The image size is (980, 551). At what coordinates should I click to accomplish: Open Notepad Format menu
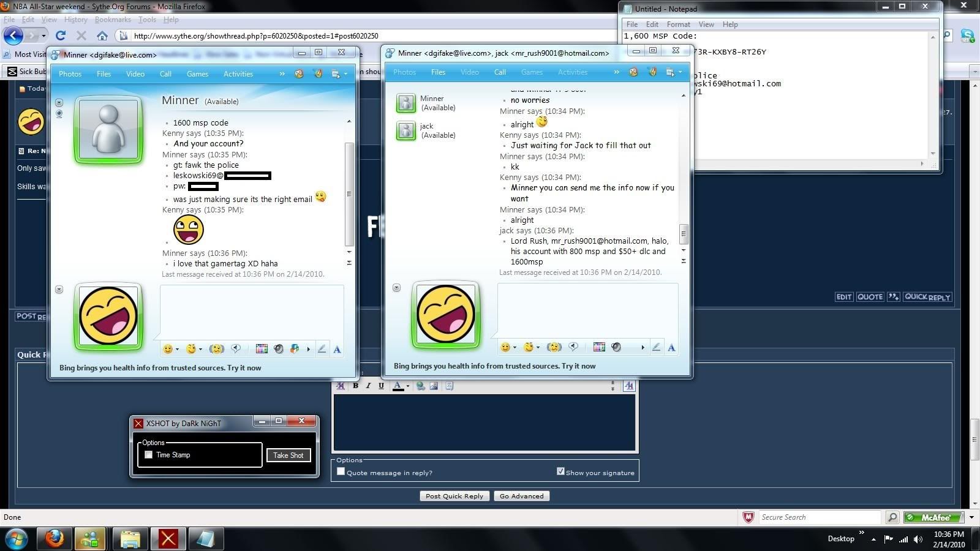click(678, 24)
